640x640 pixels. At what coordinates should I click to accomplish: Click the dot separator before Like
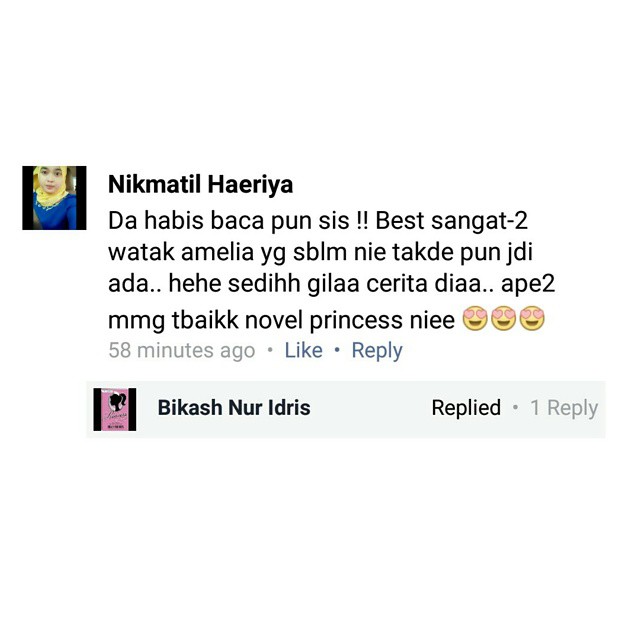pos(270,350)
